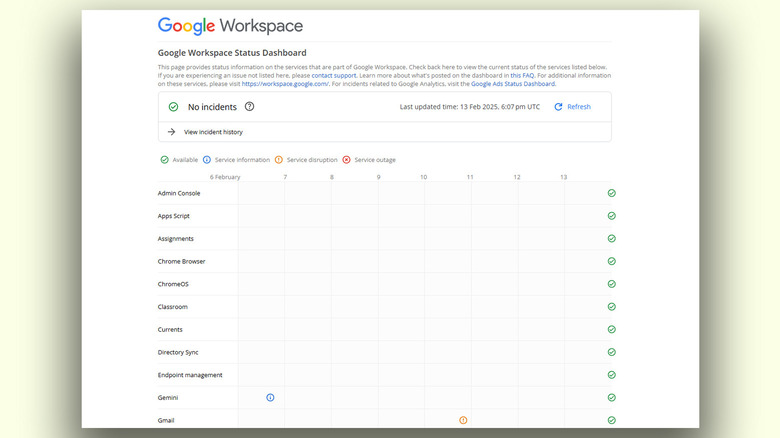Viewport: 780px width, 438px height.
Task: Click the Service disruption legend orange icon
Action: pos(279,160)
